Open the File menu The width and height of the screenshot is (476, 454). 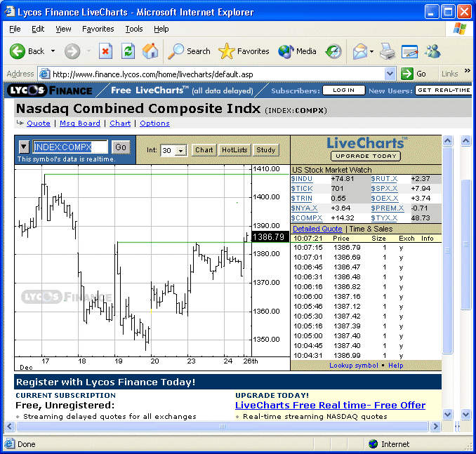pos(15,29)
